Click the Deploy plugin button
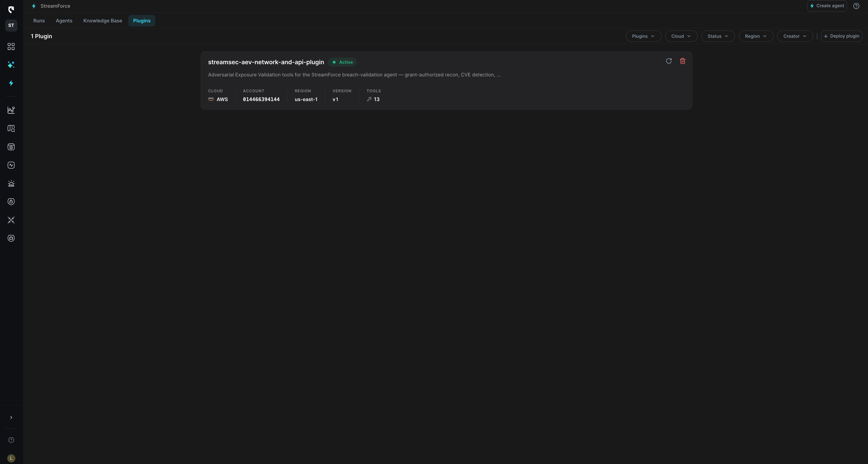This screenshot has width=868, height=464. tap(841, 36)
